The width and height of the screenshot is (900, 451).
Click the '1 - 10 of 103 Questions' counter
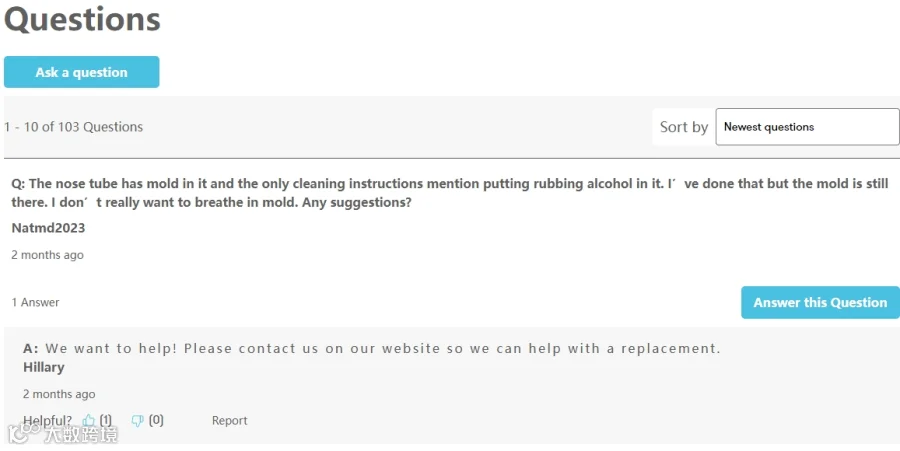click(x=73, y=127)
